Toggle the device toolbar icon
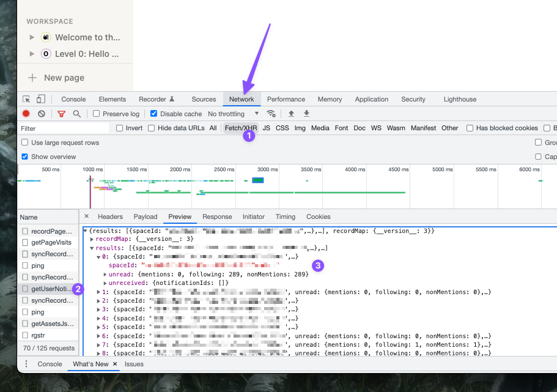This screenshot has width=557, height=392. pos(41,99)
